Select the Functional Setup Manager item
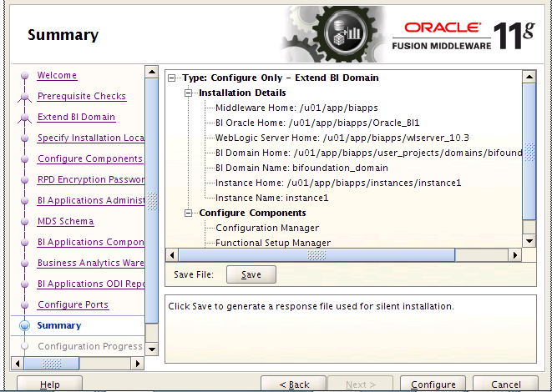Image resolution: width=552 pixels, height=392 pixels. (273, 243)
